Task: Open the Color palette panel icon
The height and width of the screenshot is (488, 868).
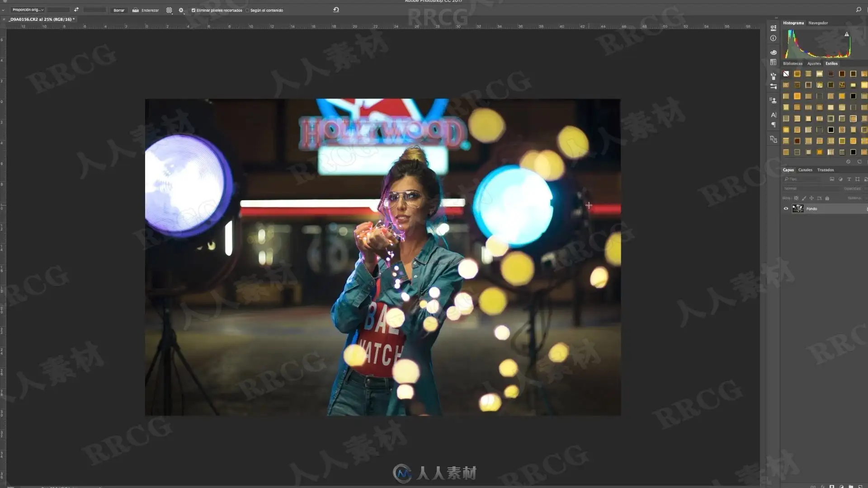Action: click(x=773, y=52)
